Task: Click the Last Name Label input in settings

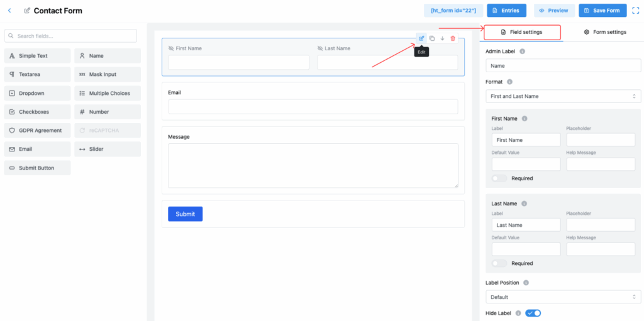Action: pos(526,225)
